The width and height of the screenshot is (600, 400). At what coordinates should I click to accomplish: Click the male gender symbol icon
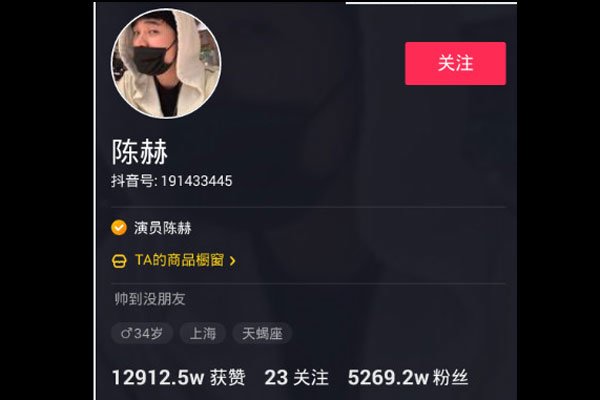[x=127, y=333]
